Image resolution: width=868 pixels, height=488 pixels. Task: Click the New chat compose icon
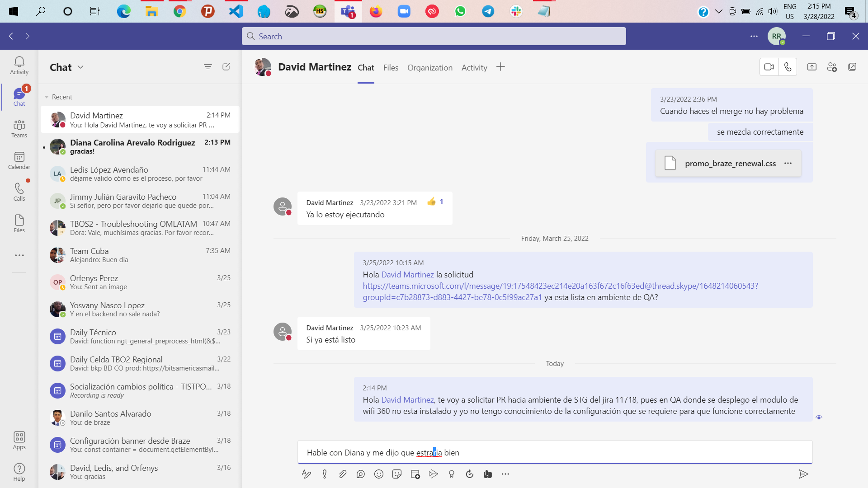coord(226,67)
